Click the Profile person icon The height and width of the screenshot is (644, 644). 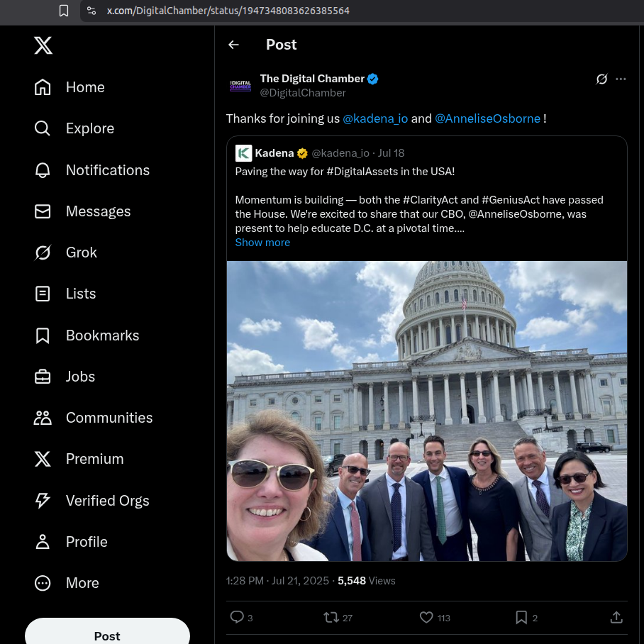(x=43, y=541)
